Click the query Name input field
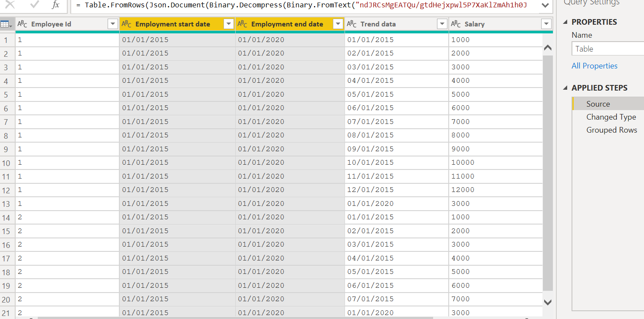Viewport: 644px width, 319px height. point(608,49)
